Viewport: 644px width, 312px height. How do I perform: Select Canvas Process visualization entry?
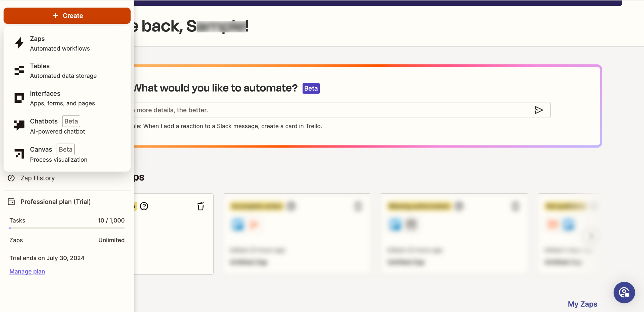click(59, 154)
